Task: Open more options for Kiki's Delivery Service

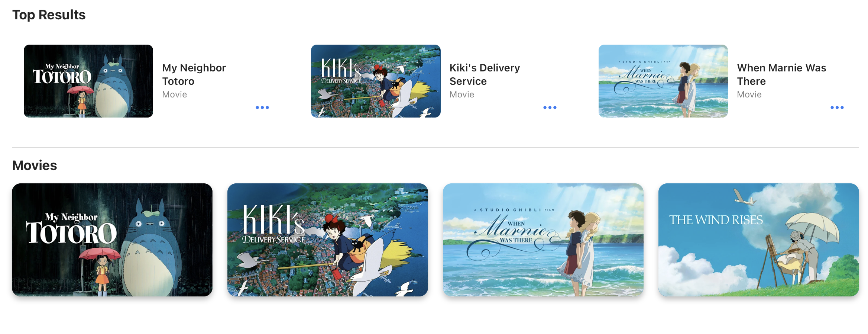Action: (x=550, y=107)
